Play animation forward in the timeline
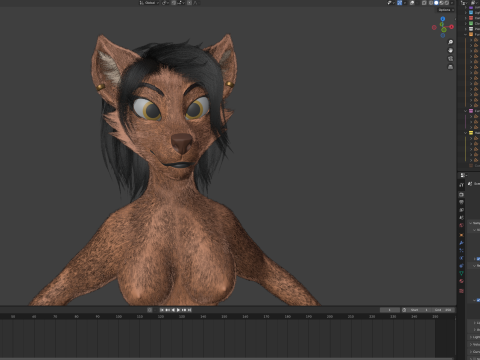 (178, 310)
